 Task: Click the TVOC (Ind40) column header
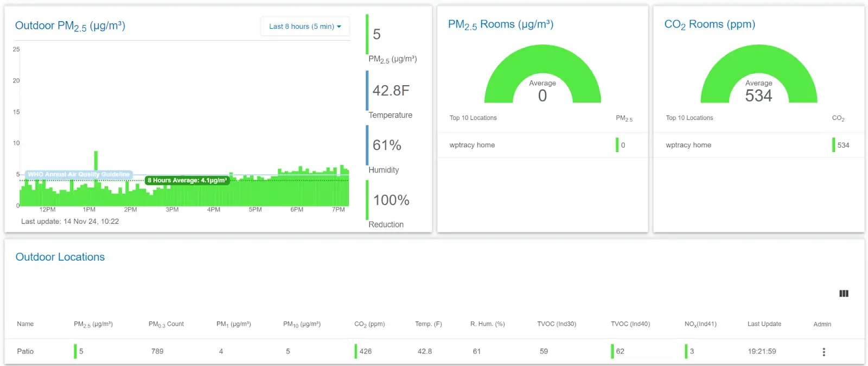tap(630, 324)
